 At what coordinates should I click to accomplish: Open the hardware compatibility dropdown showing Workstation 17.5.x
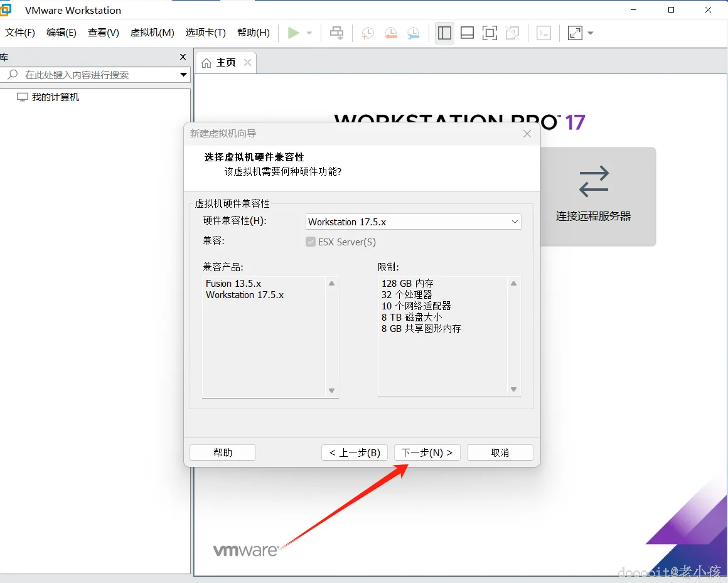point(515,222)
